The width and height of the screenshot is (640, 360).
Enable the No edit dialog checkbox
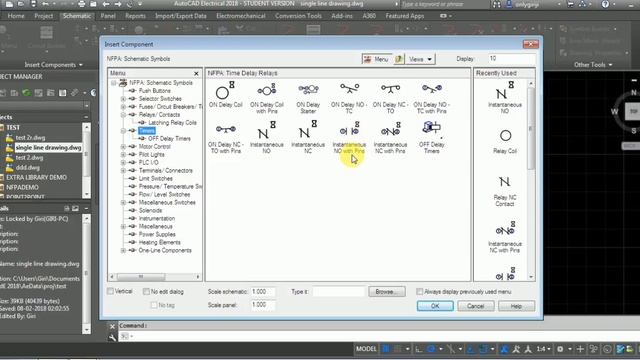tap(146, 291)
